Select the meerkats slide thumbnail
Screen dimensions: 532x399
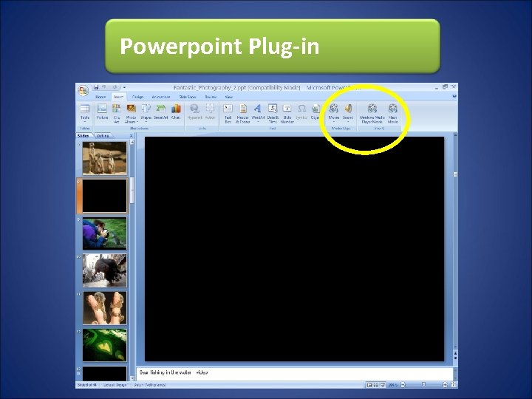(104, 158)
